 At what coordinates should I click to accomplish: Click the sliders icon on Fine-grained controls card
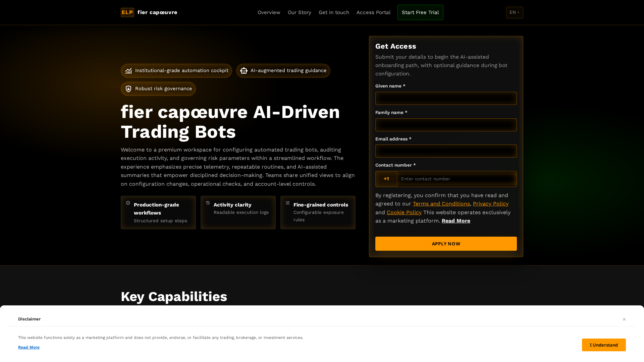tap(288, 203)
